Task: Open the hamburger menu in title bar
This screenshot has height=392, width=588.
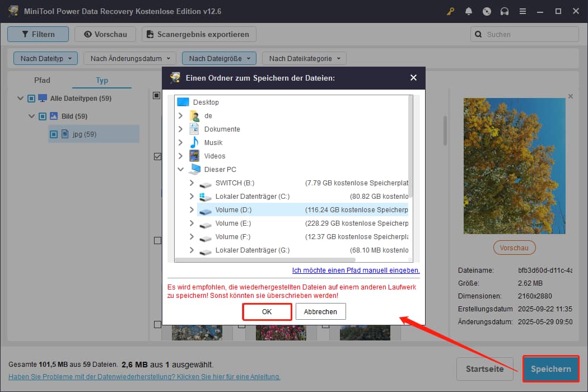Action: pos(522,11)
